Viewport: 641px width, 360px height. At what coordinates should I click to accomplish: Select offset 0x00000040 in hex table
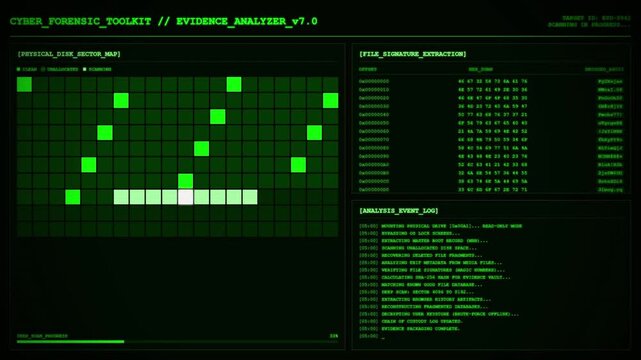(374, 114)
